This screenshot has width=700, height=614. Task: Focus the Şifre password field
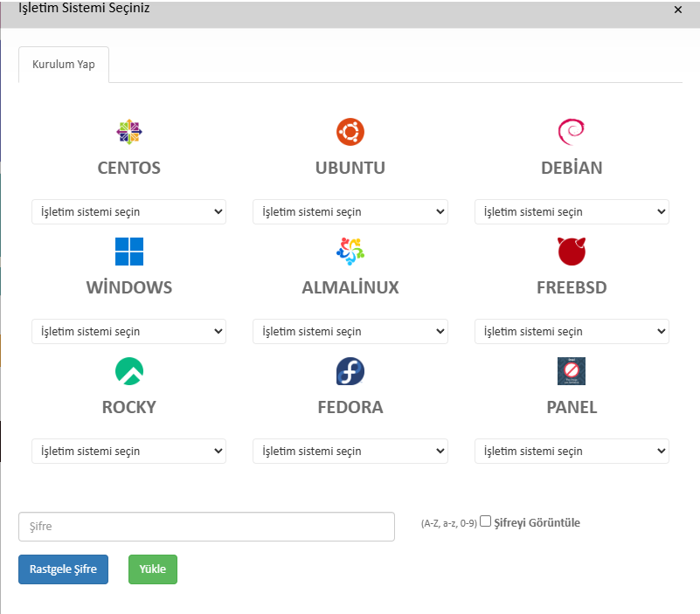click(x=207, y=527)
